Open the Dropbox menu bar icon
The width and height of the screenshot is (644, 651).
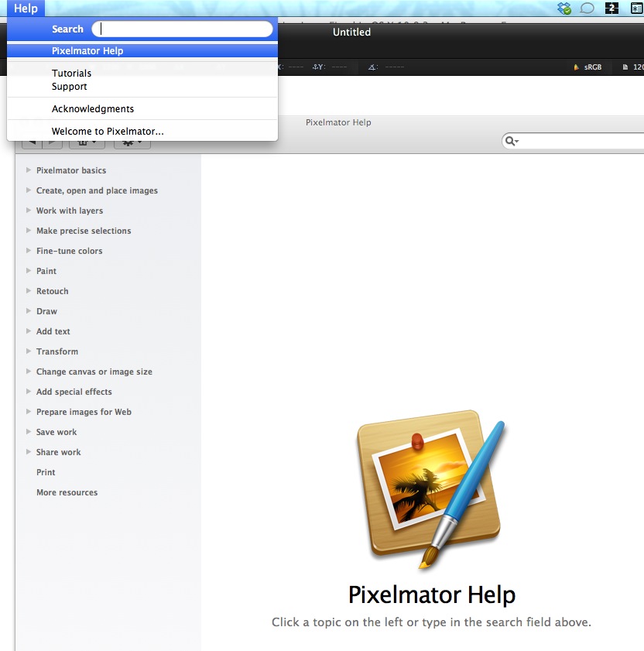[x=564, y=8]
